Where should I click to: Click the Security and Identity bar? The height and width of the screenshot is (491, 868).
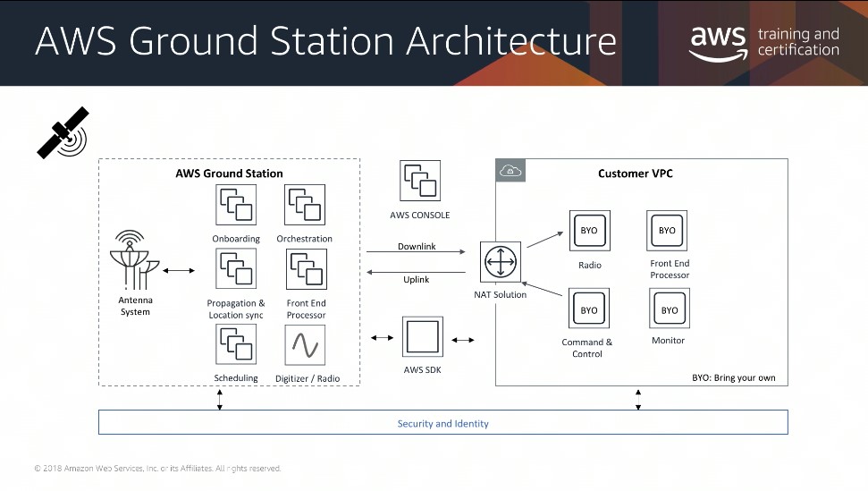(x=442, y=422)
